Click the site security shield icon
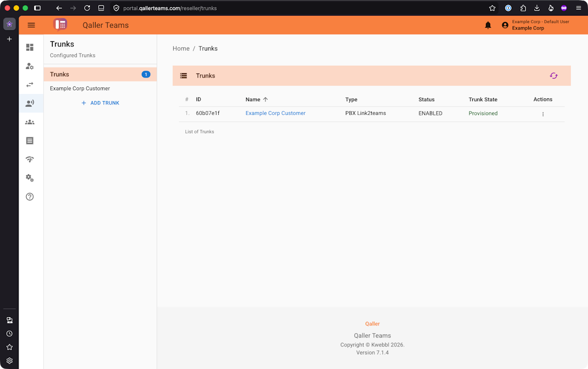588x369 pixels. click(116, 8)
